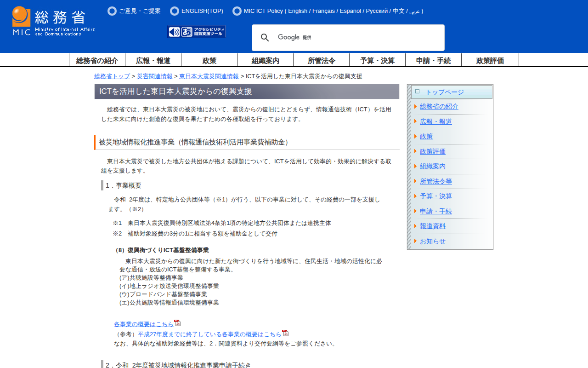Click the round bullet beside ENGLISH(TOP)

(175, 11)
